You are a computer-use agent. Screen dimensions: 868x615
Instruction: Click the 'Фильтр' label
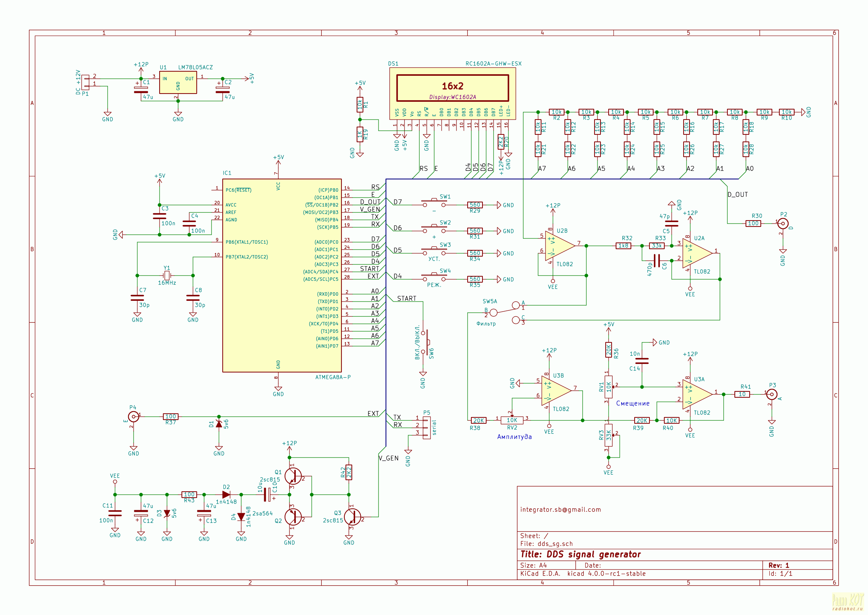click(x=486, y=324)
